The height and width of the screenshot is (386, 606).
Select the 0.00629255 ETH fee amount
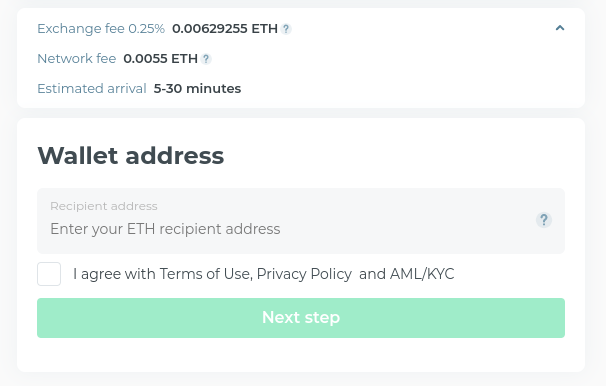225,29
